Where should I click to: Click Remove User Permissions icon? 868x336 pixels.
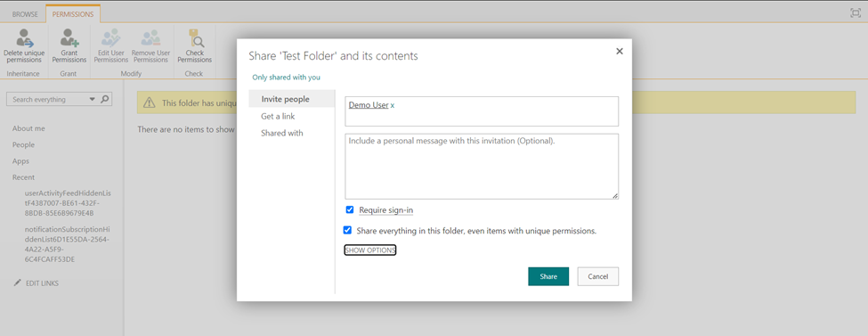[x=150, y=38]
